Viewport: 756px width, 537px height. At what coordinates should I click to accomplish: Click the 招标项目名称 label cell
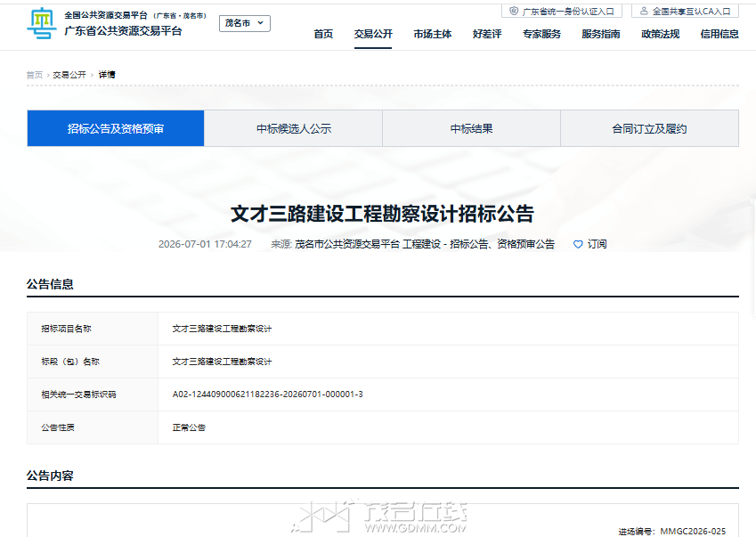point(93,329)
